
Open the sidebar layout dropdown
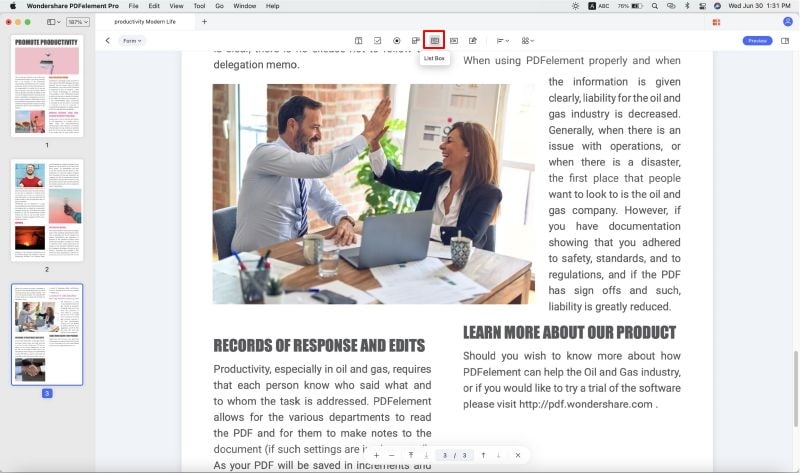pyautogui.click(x=54, y=22)
